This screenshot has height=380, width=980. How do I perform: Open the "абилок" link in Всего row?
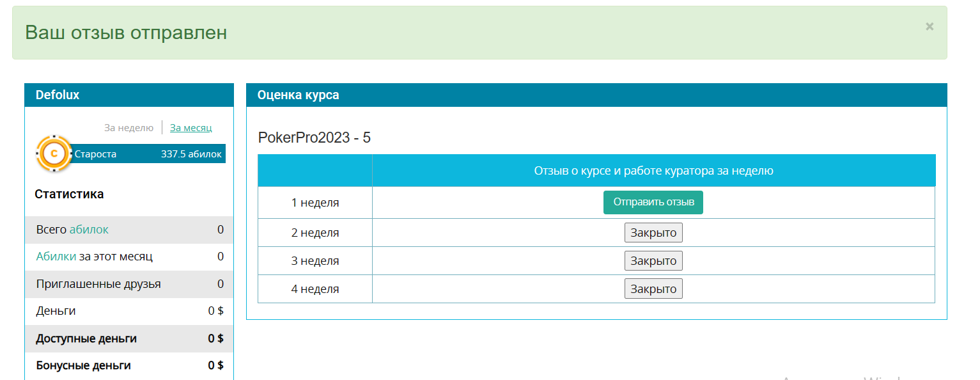[x=89, y=230]
